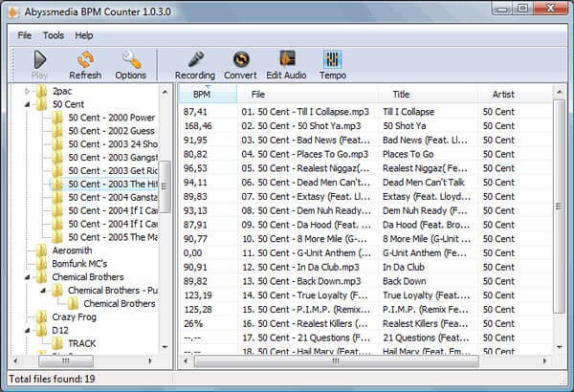Click the TRACK folder icon
Viewport: 574px width, 392px height.
pos(57,343)
